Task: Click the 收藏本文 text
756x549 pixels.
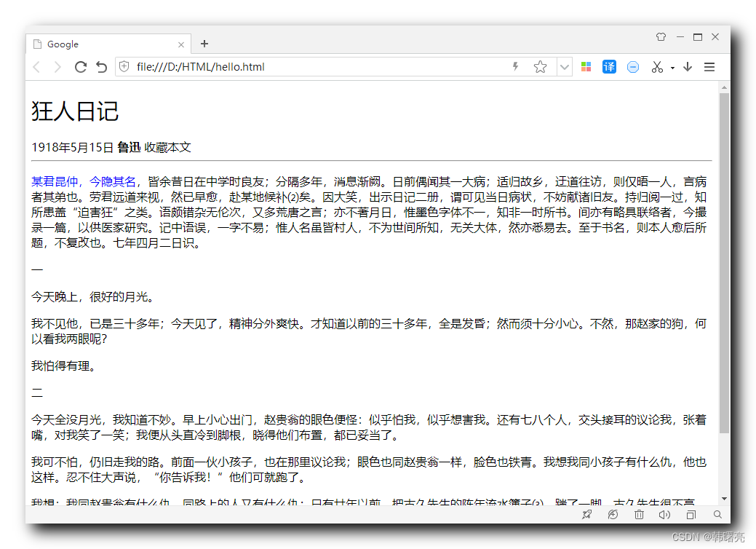Action: coord(168,147)
